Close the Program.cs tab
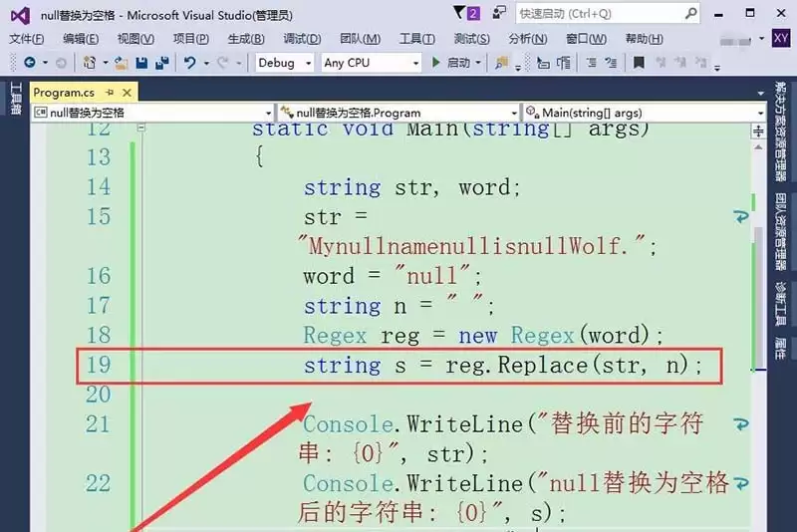The height and width of the screenshot is (532, 797). (x=128, y=93)
